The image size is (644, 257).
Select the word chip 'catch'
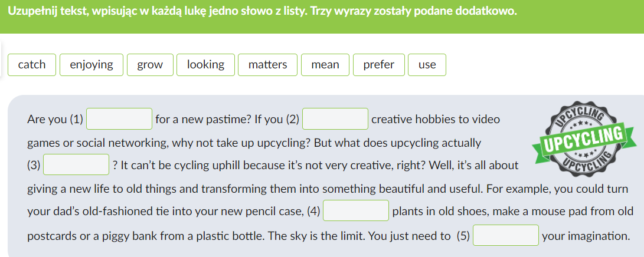(32, 65)
